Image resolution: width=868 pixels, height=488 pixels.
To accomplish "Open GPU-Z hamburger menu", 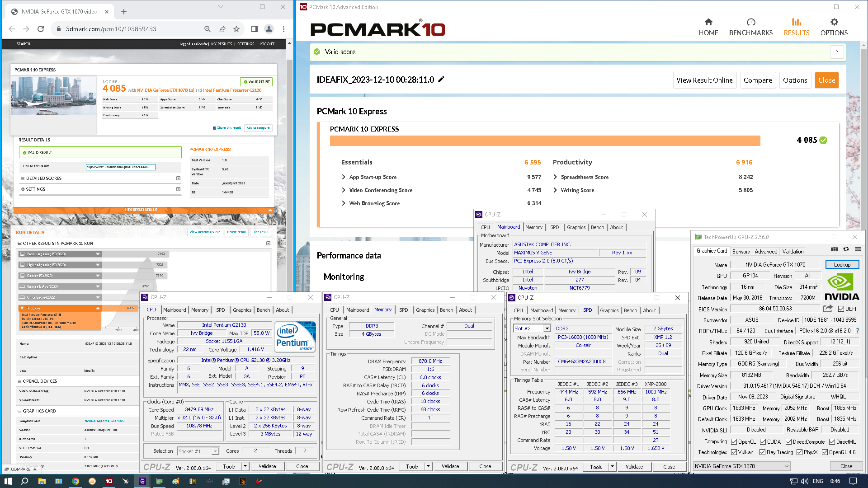I will [858, 249].
